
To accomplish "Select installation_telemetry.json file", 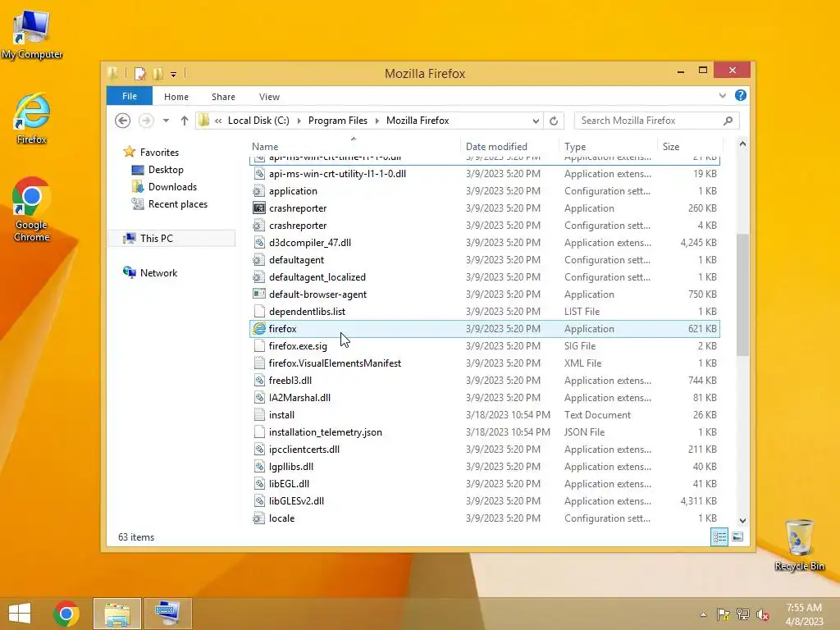I will [485, 432].
